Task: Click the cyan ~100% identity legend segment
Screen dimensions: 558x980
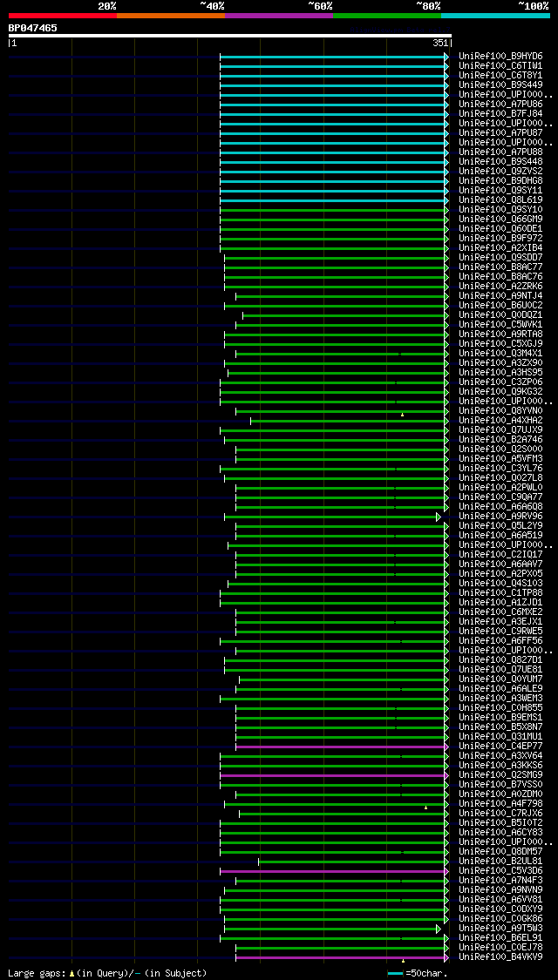Action: (x=495, y=15)
